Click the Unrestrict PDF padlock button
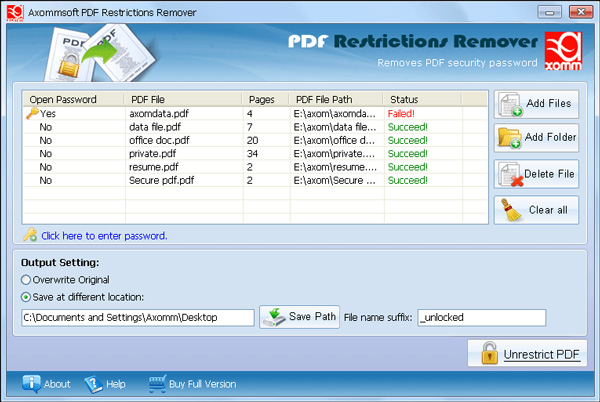Viewport: 600px width, 402px height. pos(527,354)
